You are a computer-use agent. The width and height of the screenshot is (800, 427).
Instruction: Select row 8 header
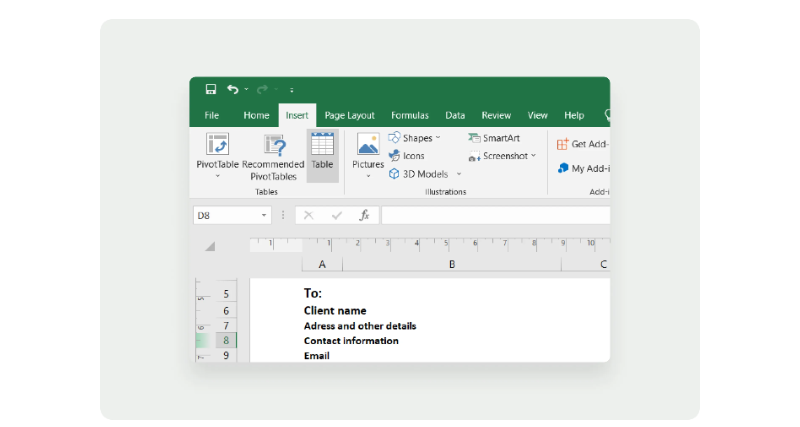[226, 340]
